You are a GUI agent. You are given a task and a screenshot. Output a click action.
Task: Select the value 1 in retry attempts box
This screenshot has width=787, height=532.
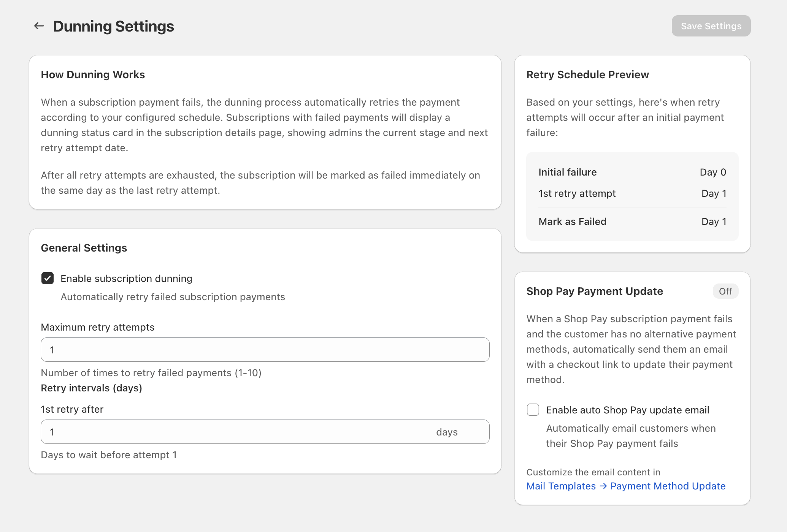(x=53, y=349)
